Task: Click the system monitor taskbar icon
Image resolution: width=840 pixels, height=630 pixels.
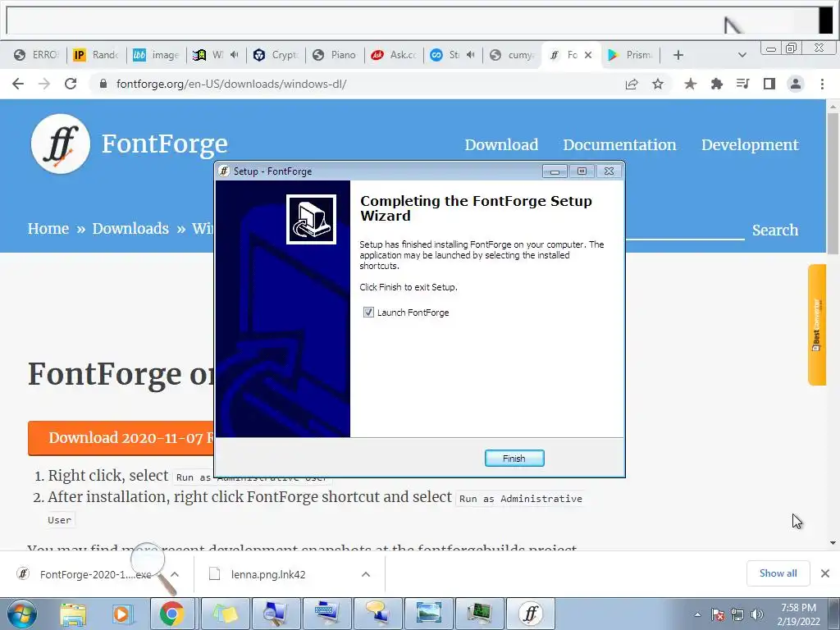Action: (479, 614)
